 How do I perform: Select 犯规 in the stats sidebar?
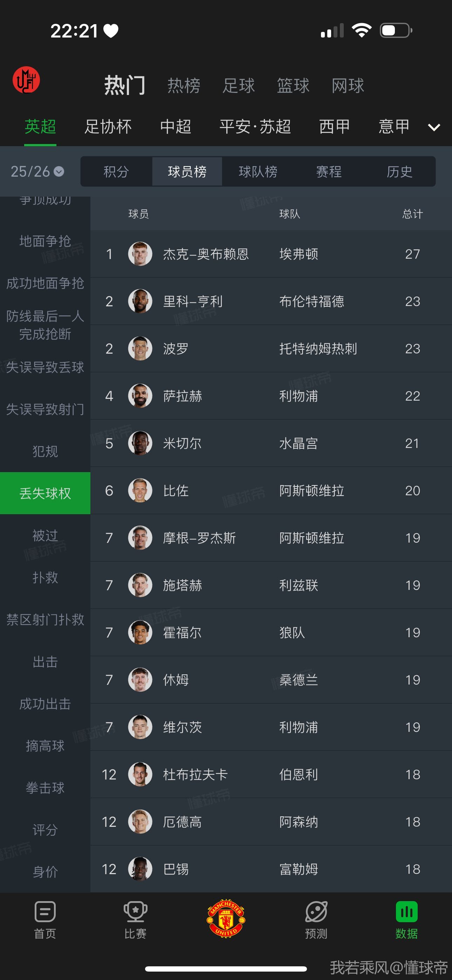coord(45,451)
